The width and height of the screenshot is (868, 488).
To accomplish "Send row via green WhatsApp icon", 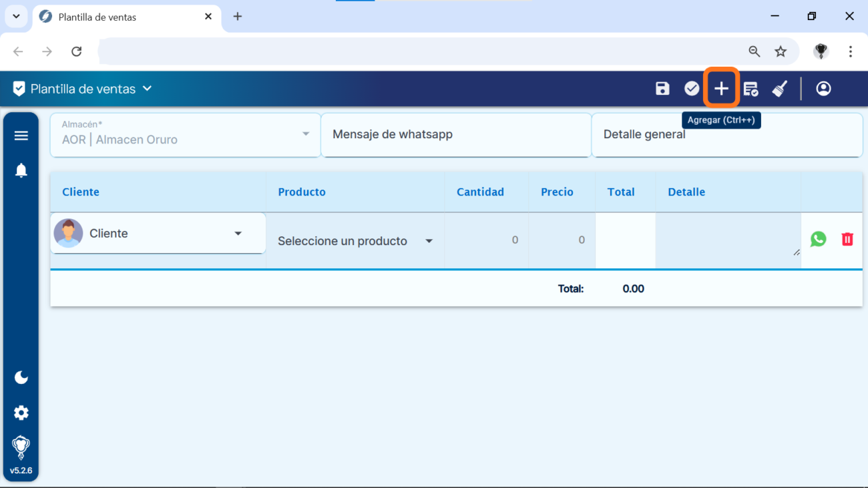I will pyautogui.click(x=818, y=239).
